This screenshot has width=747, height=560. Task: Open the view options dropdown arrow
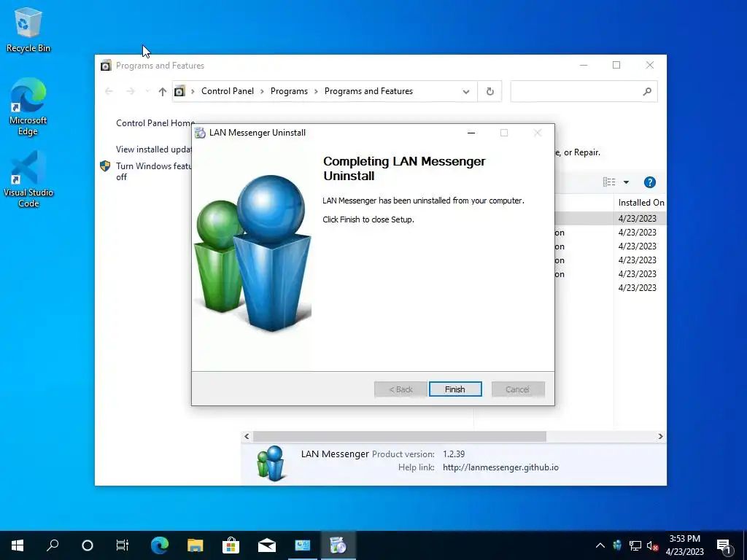point(626,182)
